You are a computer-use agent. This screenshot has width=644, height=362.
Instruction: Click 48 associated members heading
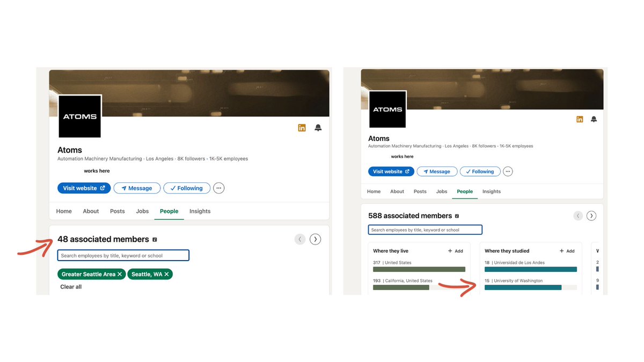point(103,239)
